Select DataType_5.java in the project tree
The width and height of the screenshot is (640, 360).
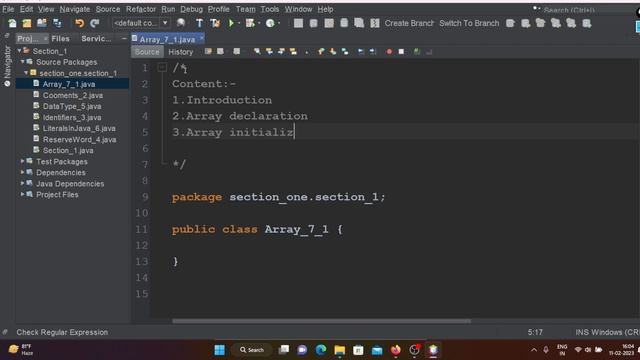click(72, 106)
